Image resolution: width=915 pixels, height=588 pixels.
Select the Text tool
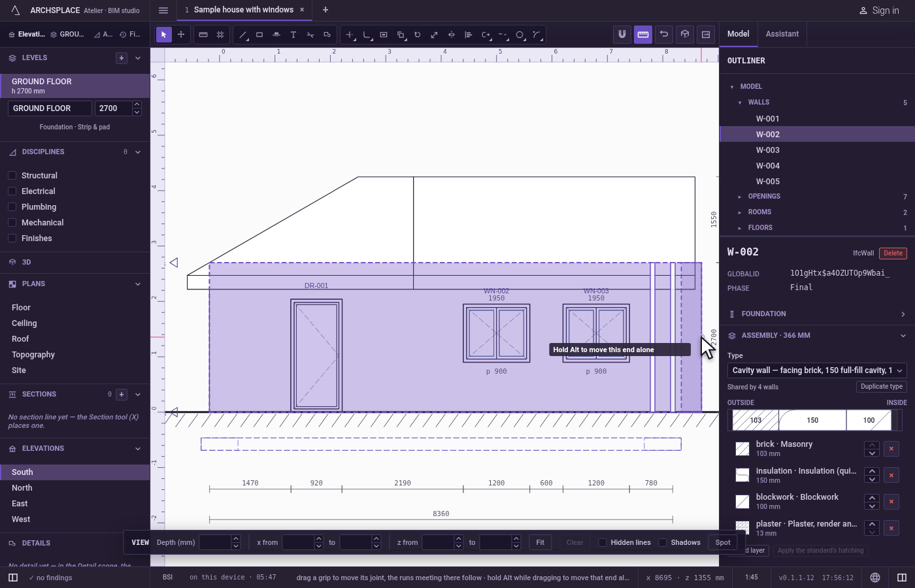coord(293,35)
